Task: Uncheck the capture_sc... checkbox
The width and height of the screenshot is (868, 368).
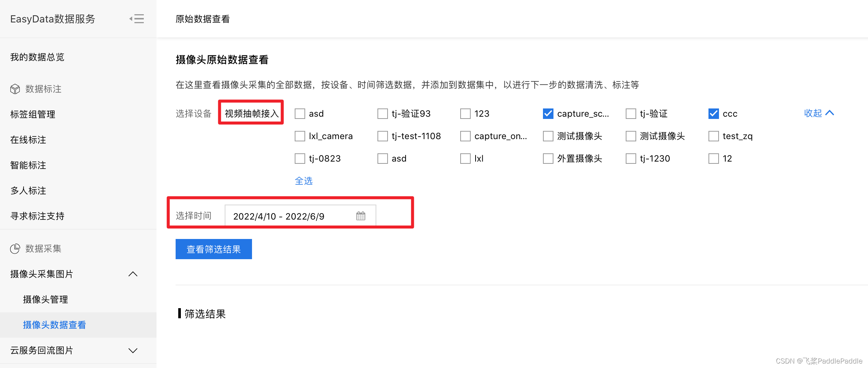Action: pos(548,114)
